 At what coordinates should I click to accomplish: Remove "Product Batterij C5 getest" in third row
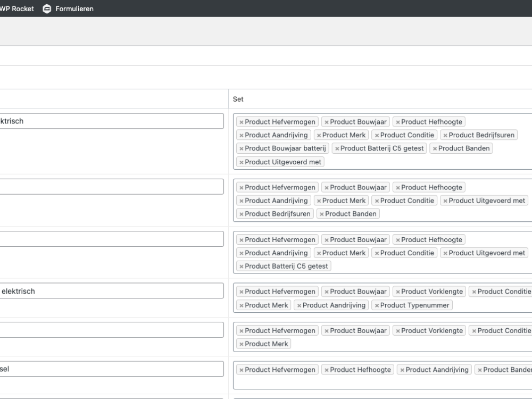[x=242, y=267]
